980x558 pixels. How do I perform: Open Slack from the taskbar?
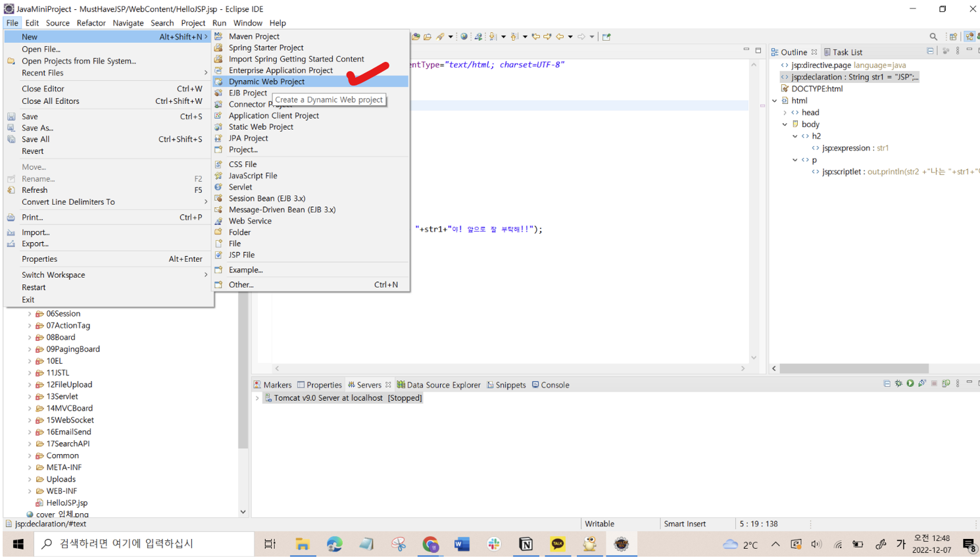494,544
